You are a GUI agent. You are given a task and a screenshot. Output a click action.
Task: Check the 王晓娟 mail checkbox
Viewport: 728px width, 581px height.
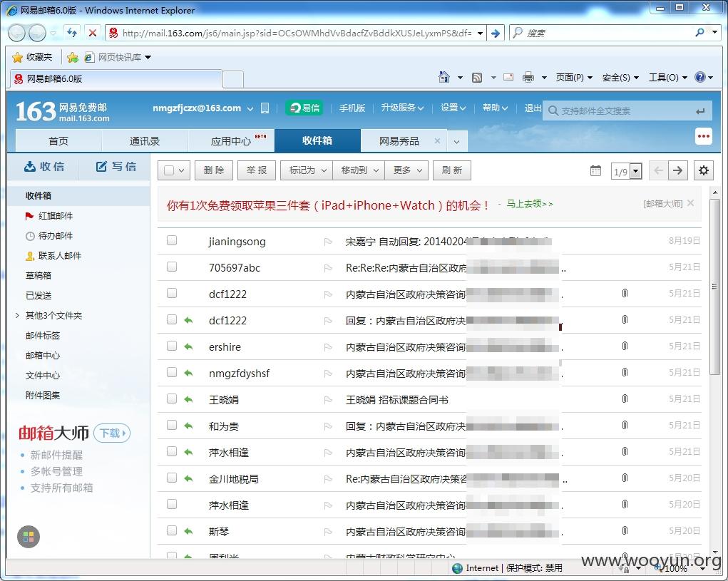(172, 399)
